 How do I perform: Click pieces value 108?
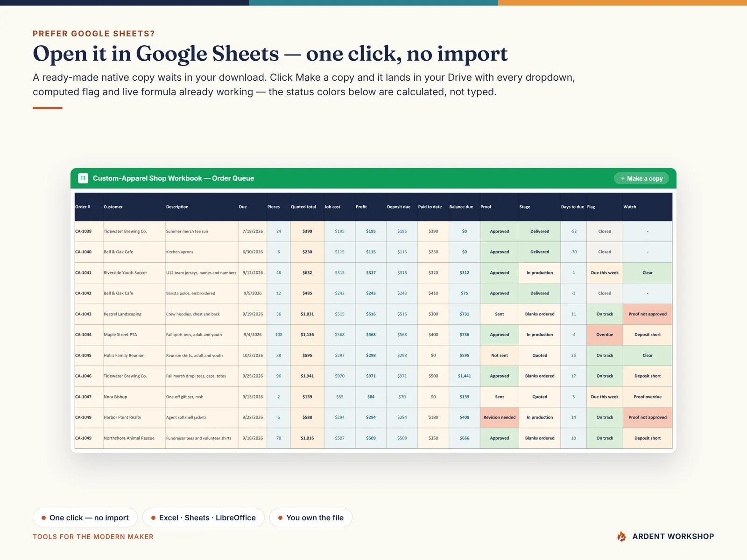(x=279, y=335)
